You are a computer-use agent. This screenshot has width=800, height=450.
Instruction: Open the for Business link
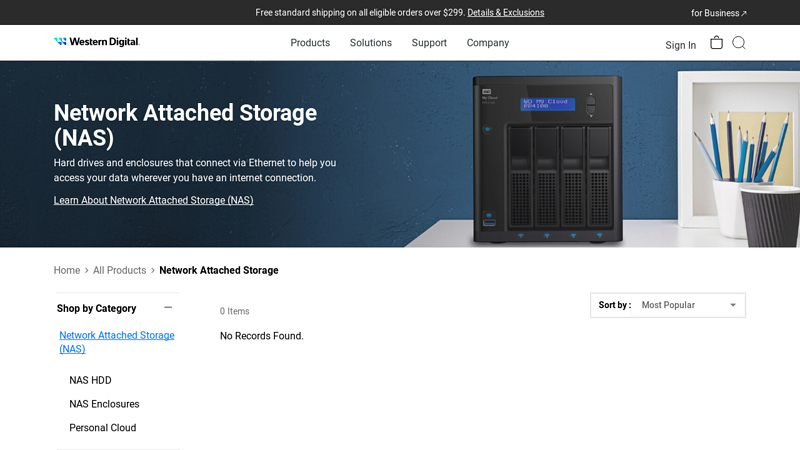tap(719, 13)
